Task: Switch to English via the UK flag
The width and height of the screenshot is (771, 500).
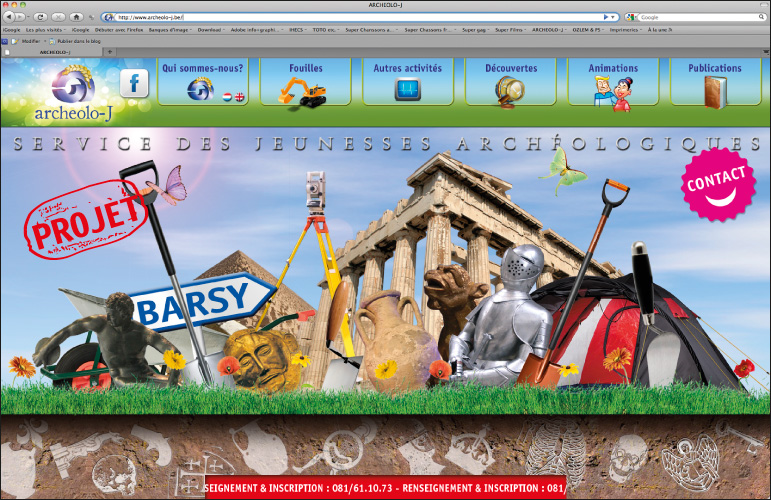Action: [239, 97]
